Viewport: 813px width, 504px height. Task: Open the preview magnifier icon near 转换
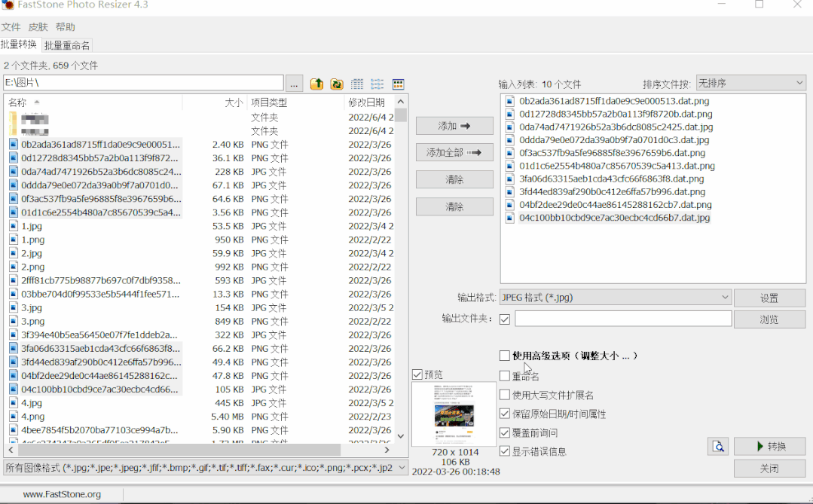tap(717, 446)
